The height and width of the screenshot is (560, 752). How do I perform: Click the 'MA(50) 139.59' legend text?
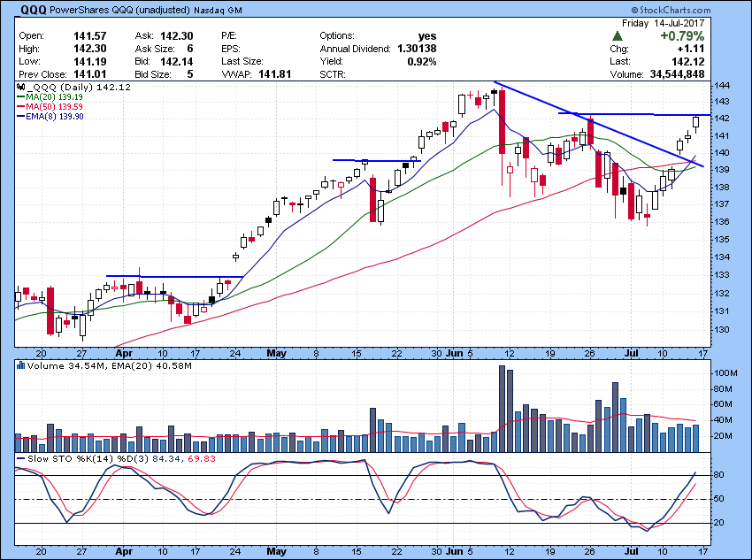54,106
